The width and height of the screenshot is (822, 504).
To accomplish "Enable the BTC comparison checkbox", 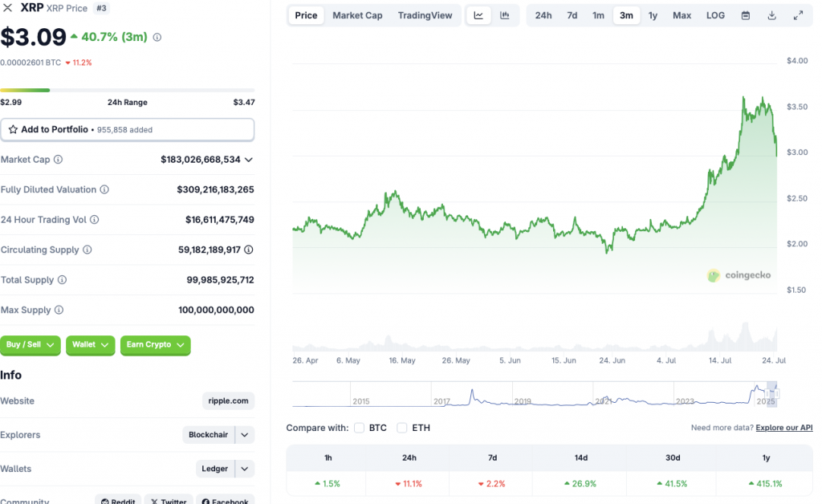I will [x=359, y=429].
